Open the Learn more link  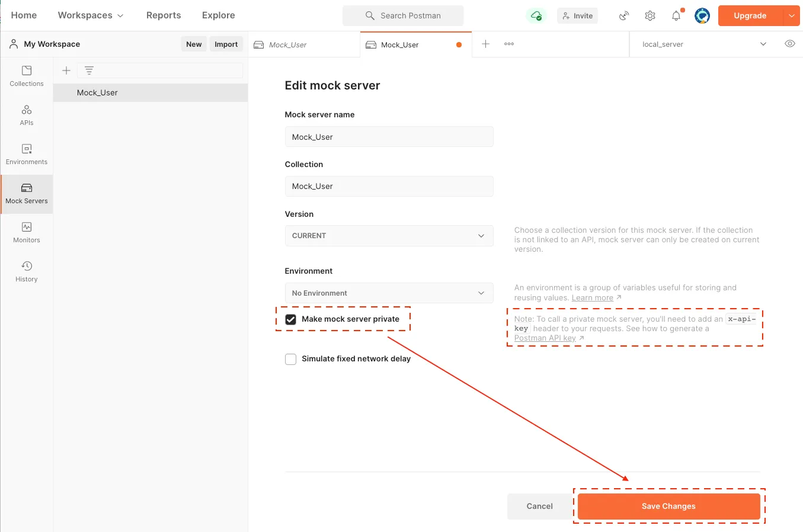click(x=593, y=298)
